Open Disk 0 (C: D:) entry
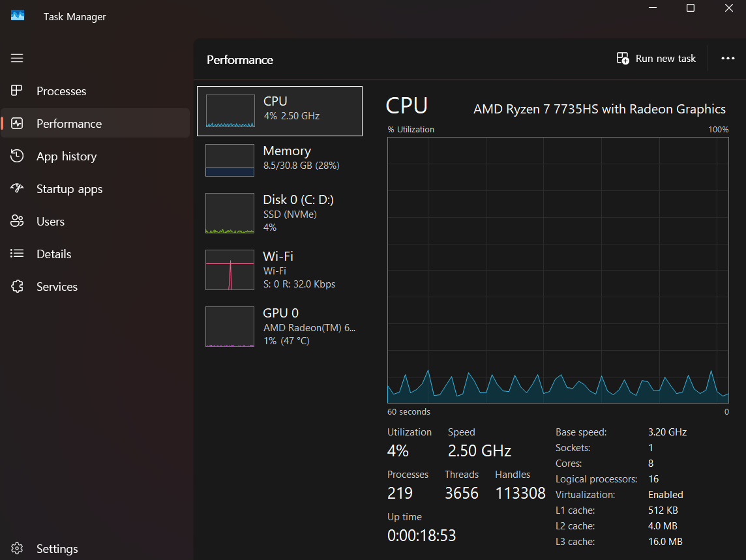This screenshot has height=560, width=746. (x=280, y=213)
